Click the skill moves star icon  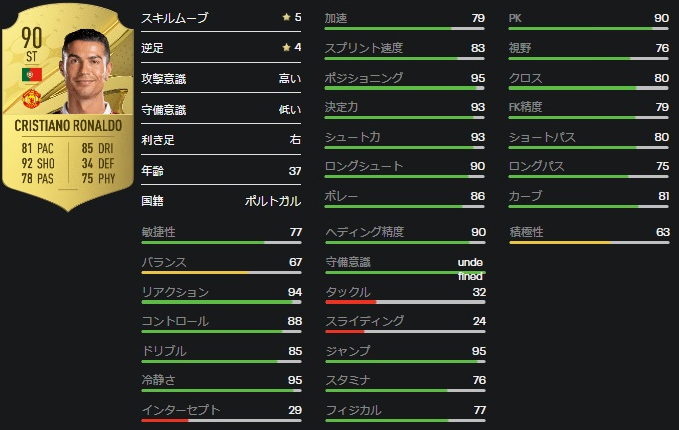[x=286, y=18]
